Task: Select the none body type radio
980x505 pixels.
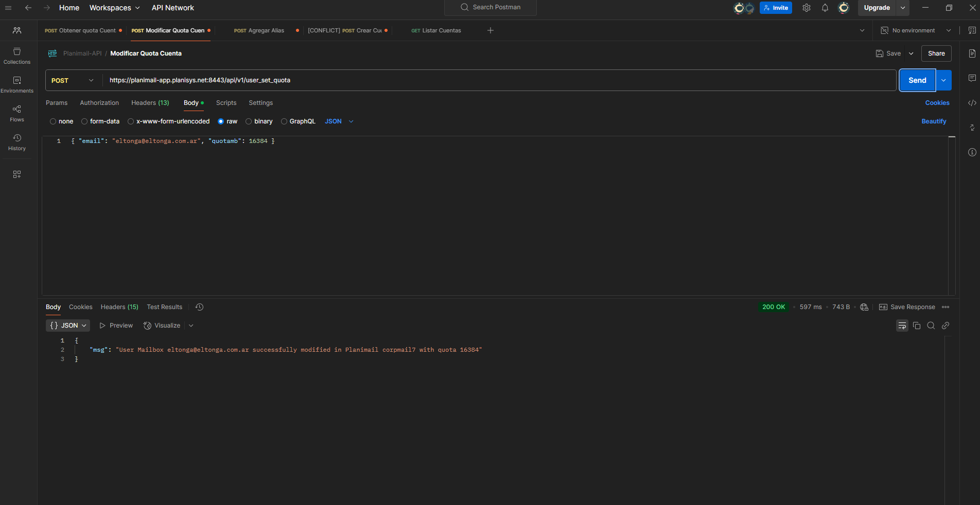Action: tap(53, 121)
